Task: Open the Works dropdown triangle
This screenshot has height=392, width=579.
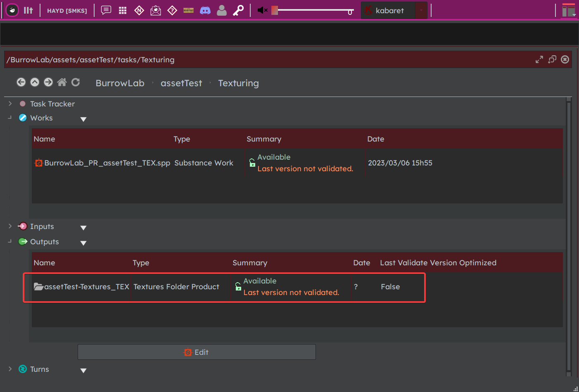Action: pos(83,119)
